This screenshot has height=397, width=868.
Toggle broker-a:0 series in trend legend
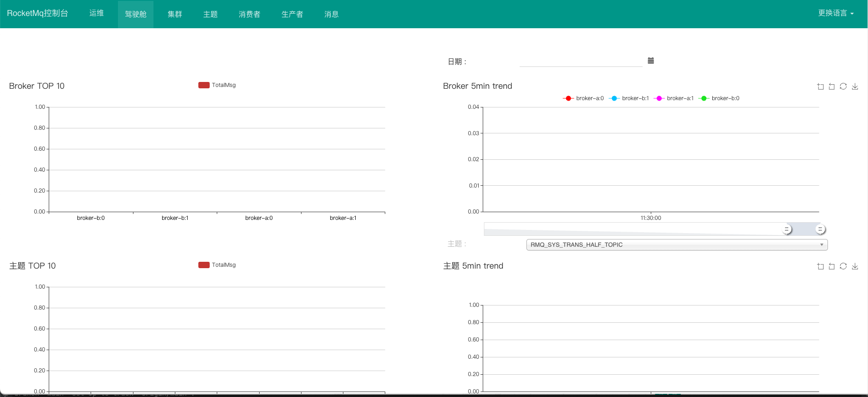click(x=583, y=98)
